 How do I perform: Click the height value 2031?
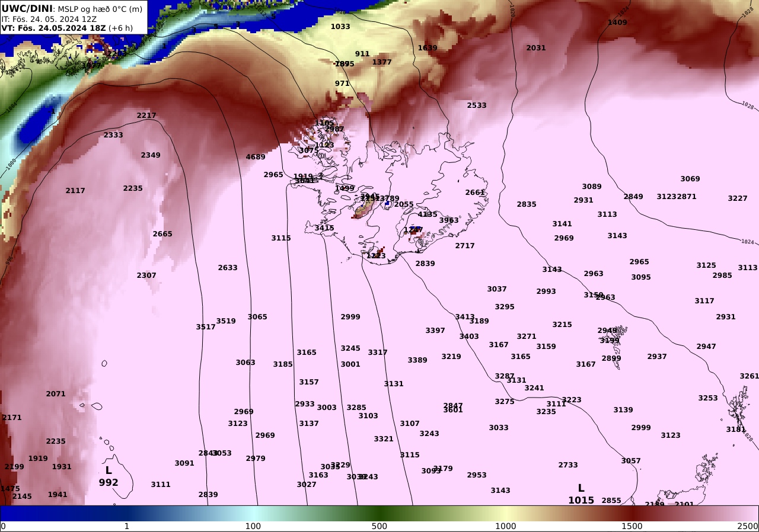[536, 48]
